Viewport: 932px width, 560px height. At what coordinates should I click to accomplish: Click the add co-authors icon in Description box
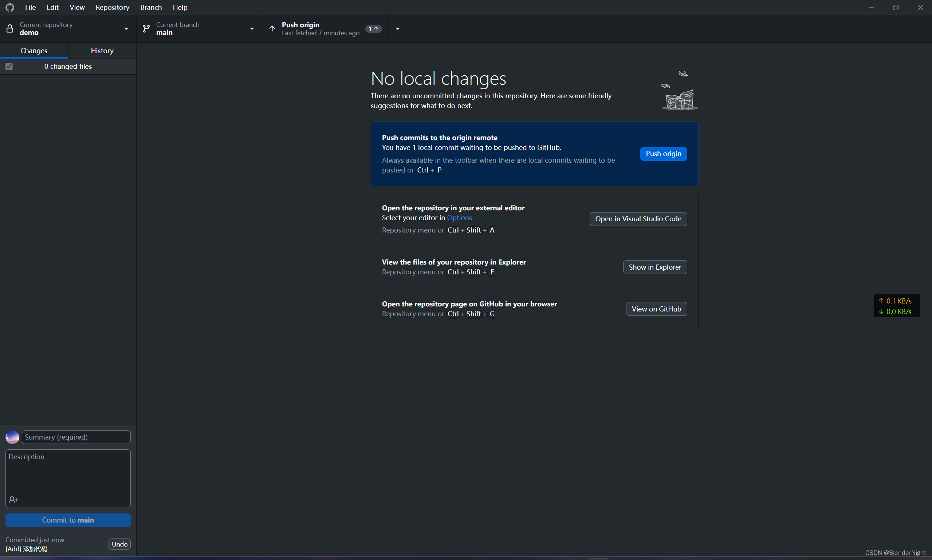pyautogui.click(x=13, y=500)
